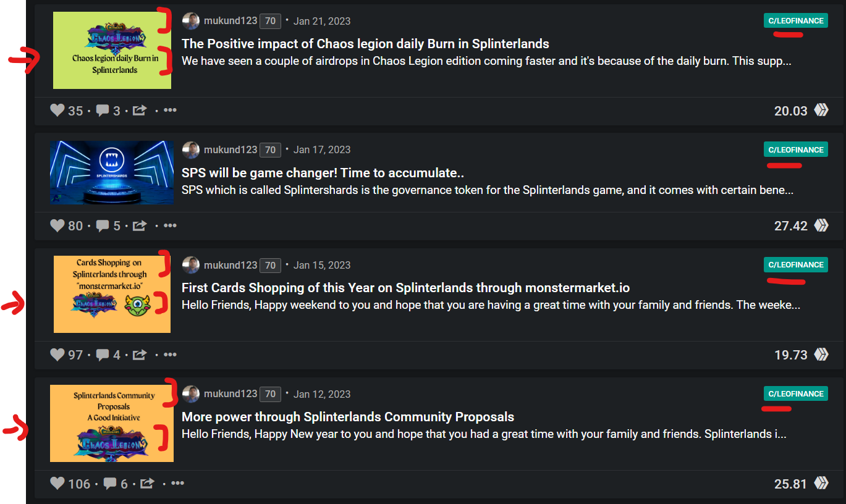Viewport: 846px width, 504px height.
Task: Open mukund123 profile on Jan 15 post
Action: (x=231, y=265)
